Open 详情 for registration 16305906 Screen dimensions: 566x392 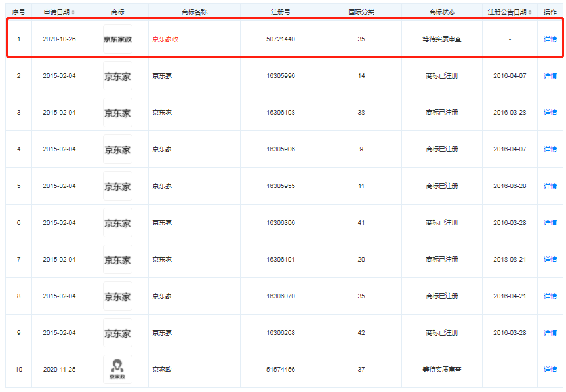click(x=550, y=149)
